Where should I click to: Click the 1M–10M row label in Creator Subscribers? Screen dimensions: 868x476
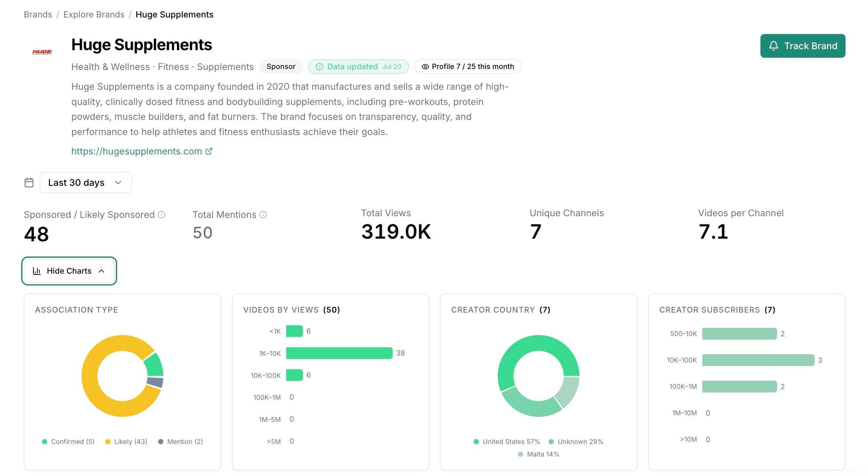tap(684, 413)
